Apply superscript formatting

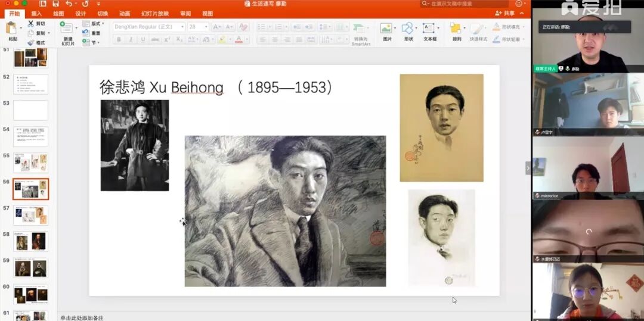(167, 39)
